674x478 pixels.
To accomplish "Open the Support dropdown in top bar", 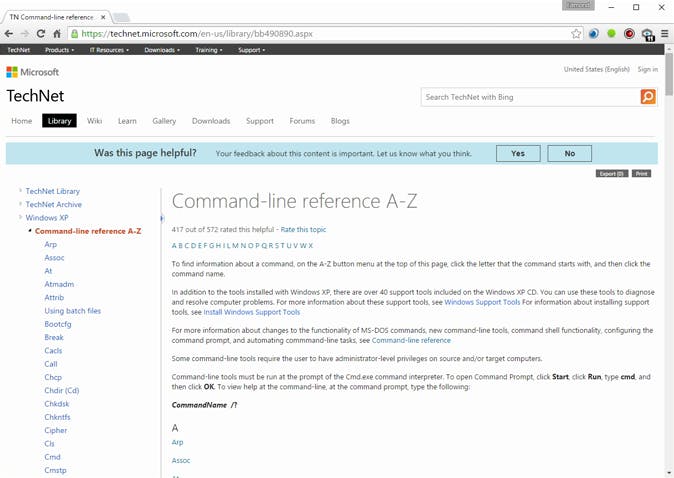I will click(x=251, y=50).
